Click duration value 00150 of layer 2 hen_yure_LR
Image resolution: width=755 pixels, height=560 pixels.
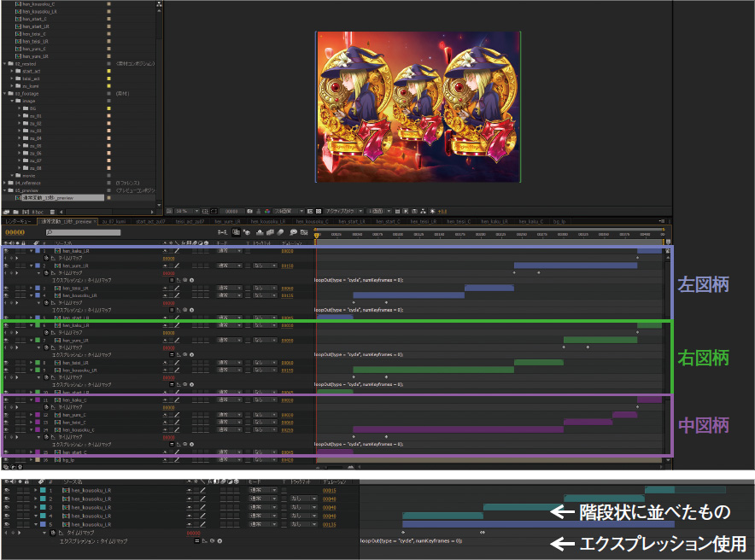pyautogui.click(x=288, y=265)
